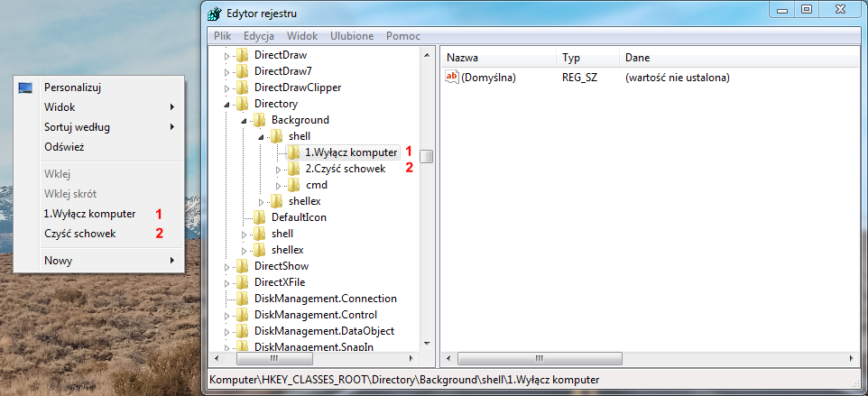Choose Odśwież in context menu
Screen dimensions: 868x396
(x=64, y=147)
